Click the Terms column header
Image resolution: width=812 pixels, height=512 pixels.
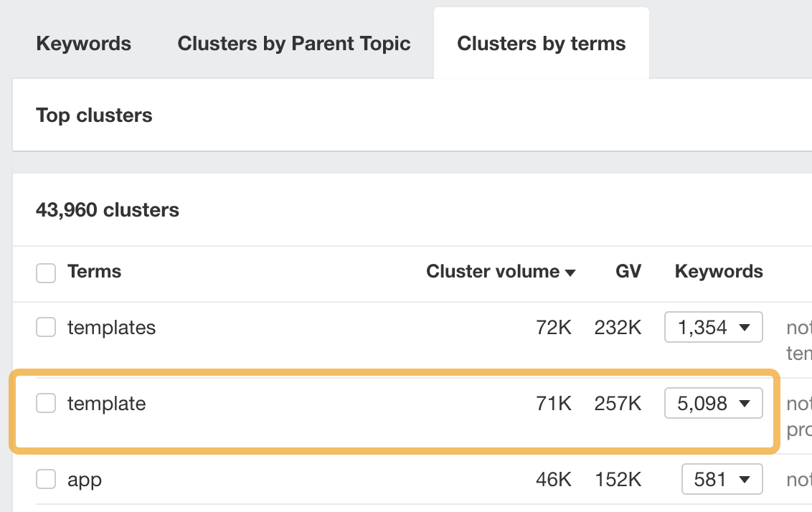click(x=94, y=272)
